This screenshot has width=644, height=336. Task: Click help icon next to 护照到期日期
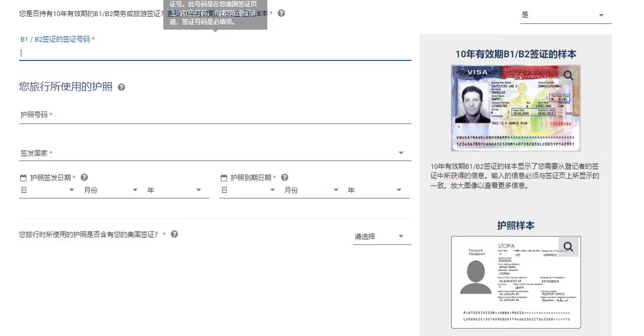point(285,177)
